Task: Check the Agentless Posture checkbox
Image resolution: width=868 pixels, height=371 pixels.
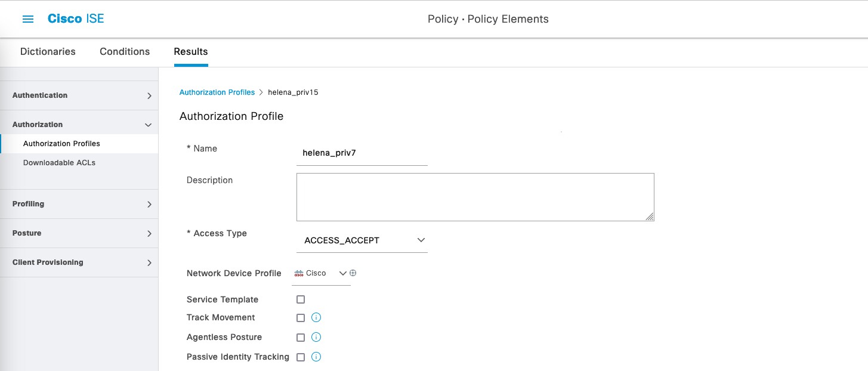Action: point(301,338)
